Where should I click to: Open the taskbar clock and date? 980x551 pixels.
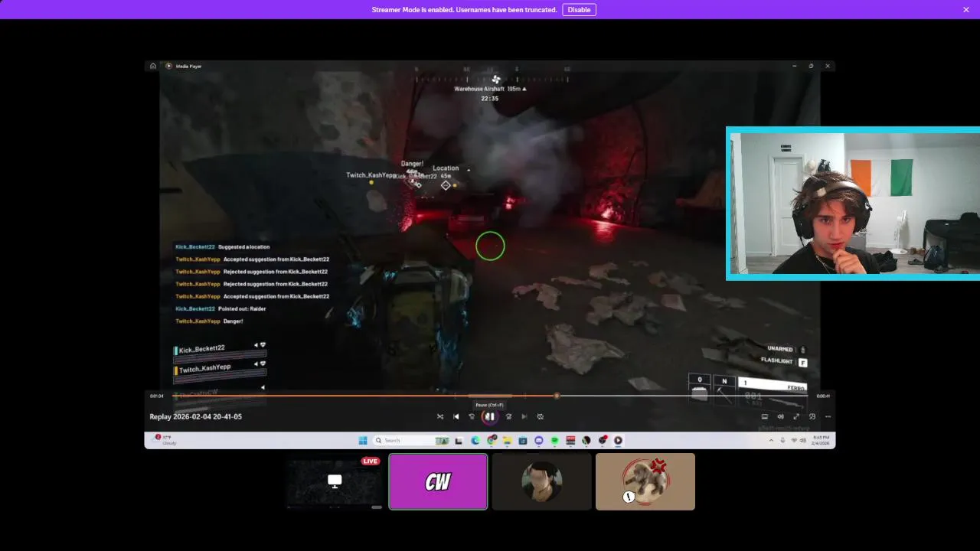pyautogui.click(x=821, y=440)
